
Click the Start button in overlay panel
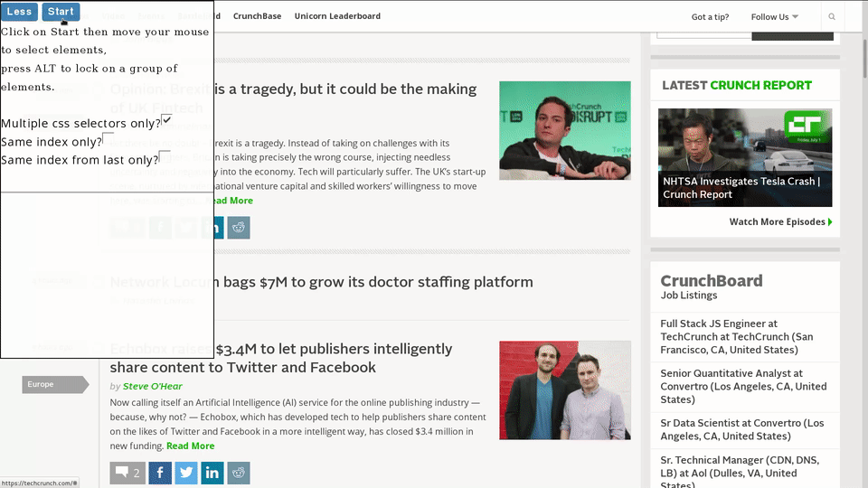[61, 11]
